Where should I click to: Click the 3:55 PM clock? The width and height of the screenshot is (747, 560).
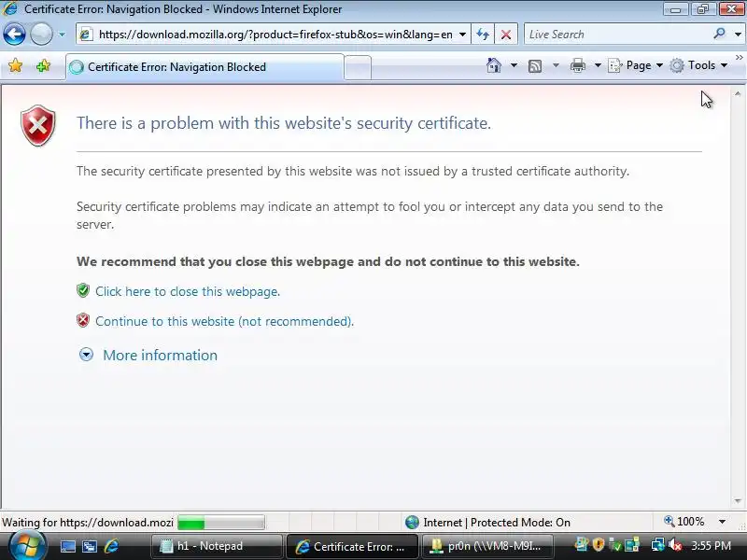[711, 546]
